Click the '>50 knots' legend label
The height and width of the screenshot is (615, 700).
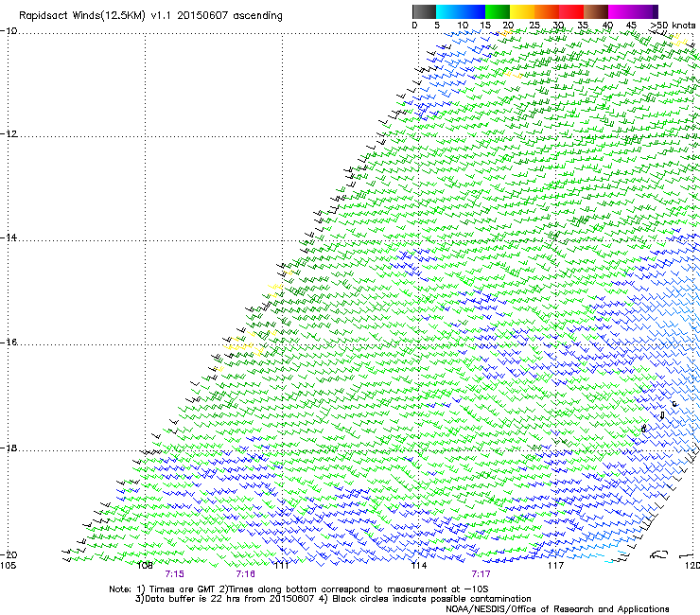[673, 25]
